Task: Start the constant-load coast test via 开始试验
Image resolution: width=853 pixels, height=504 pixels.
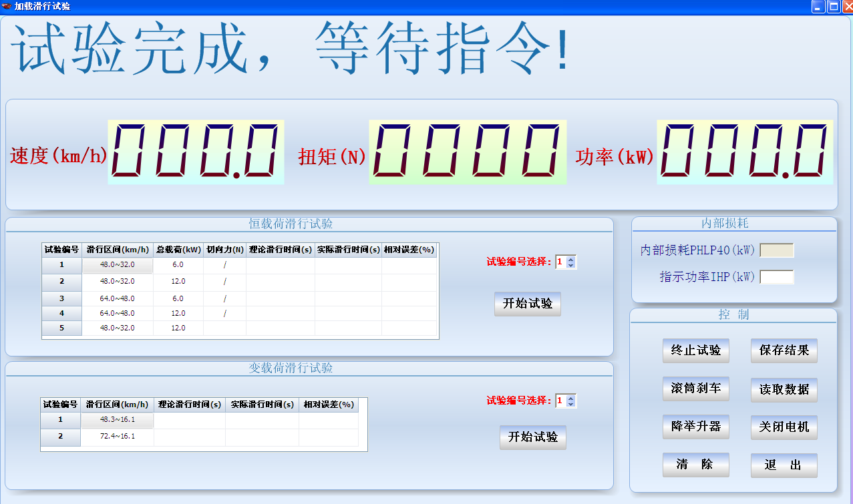Action: tap(527, 304)
